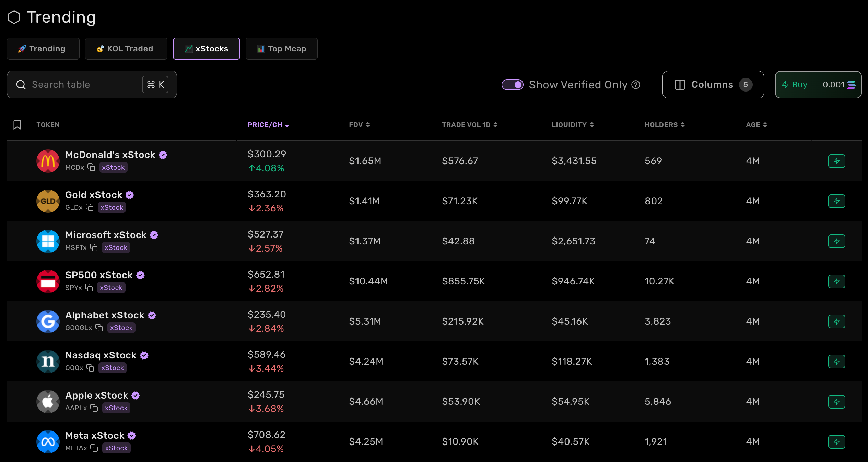Screen dimensions: 868x462
Task: Open the Top Mcap tab
Action: click(281, 49)
